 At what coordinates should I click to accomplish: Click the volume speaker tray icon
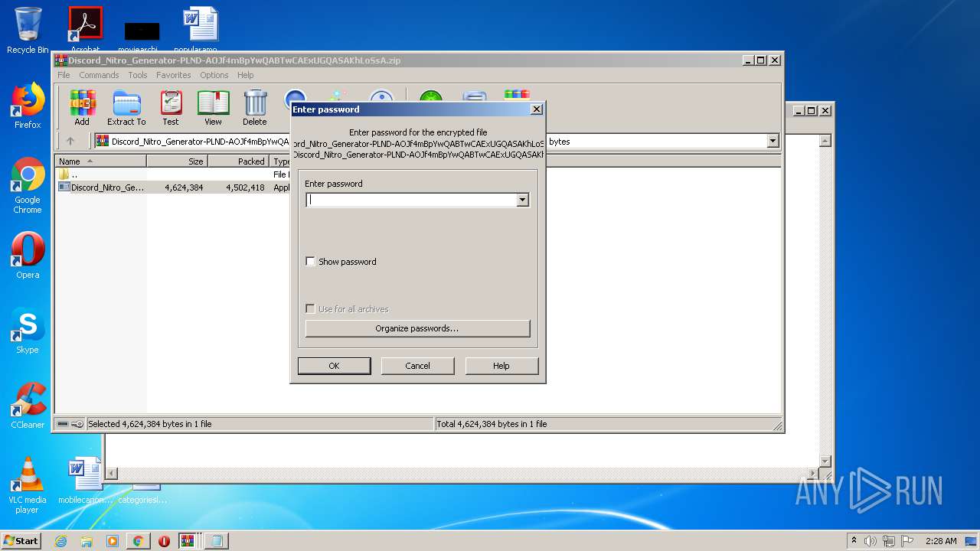click(x=871, y=541)
